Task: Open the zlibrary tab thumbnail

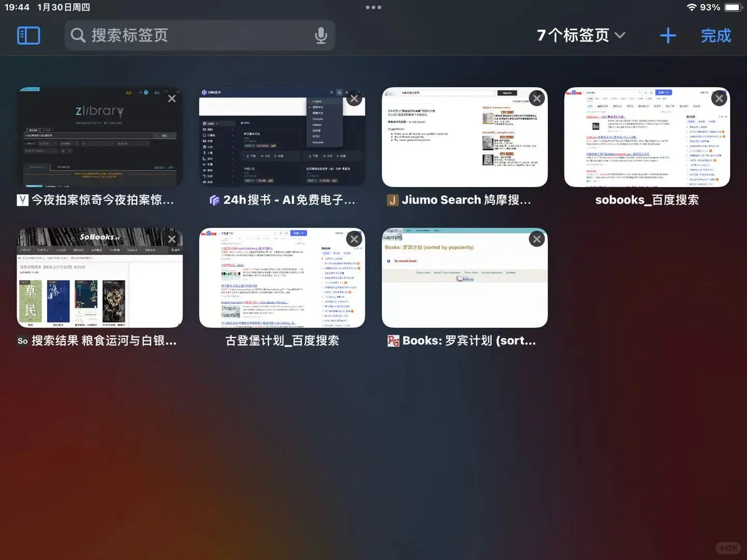Action: (x=100, y=137)
